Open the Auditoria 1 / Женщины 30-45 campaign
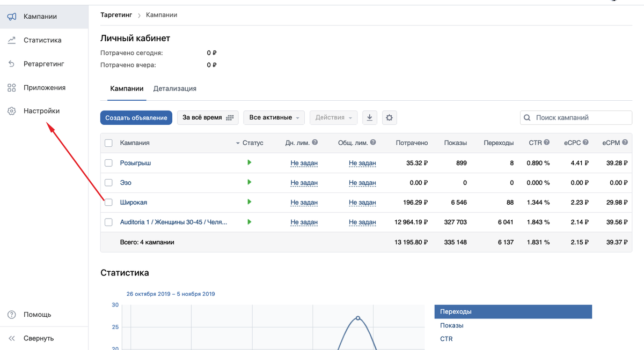Image resolution: width=644 pixels, height=350 pixels. click(x=173, y=222)
